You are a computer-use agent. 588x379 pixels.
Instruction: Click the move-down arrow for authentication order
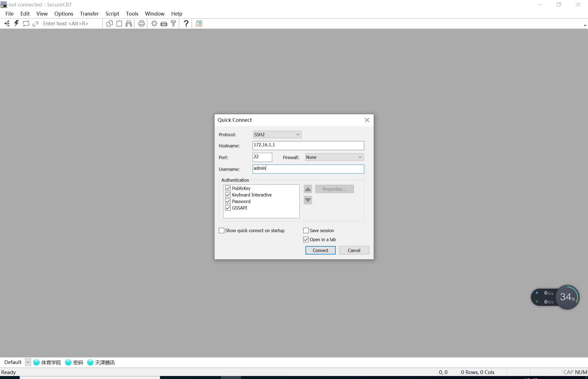coord(308,200)
